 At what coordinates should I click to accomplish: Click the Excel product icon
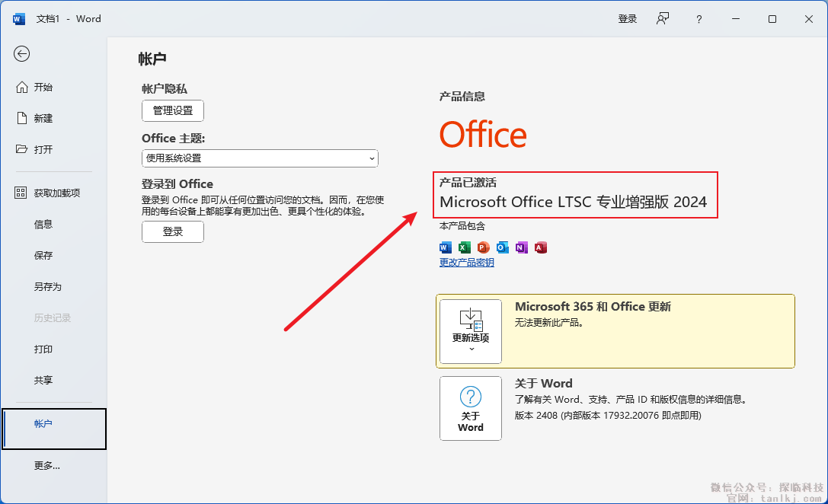coord(464,247)
